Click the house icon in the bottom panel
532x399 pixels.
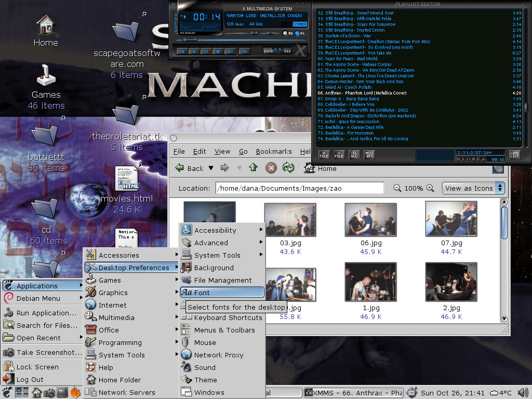37,393
